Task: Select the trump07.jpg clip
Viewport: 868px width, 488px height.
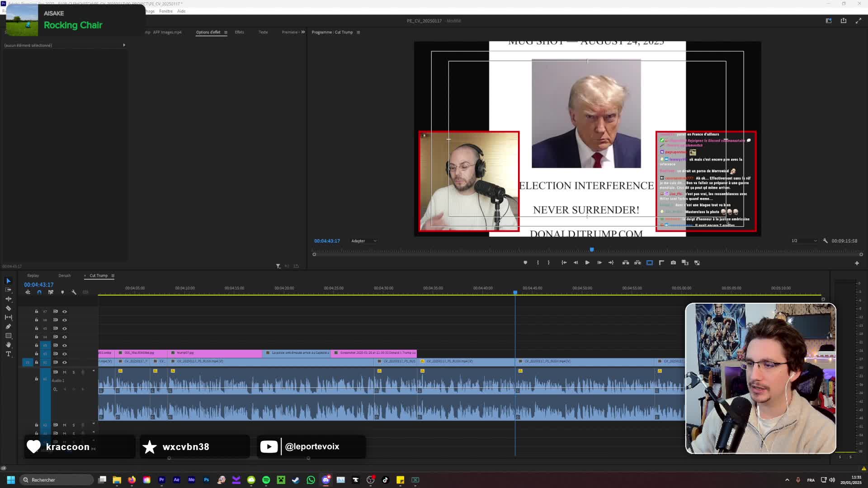Action: 215,353
